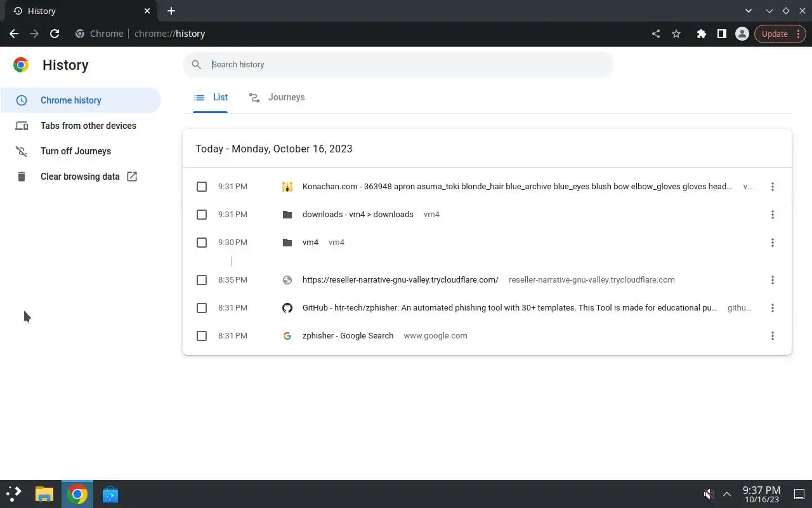This screenshot has height=508, width=812.
Task: Switch to the Journeys tab
Action: (x=277, y=97)
